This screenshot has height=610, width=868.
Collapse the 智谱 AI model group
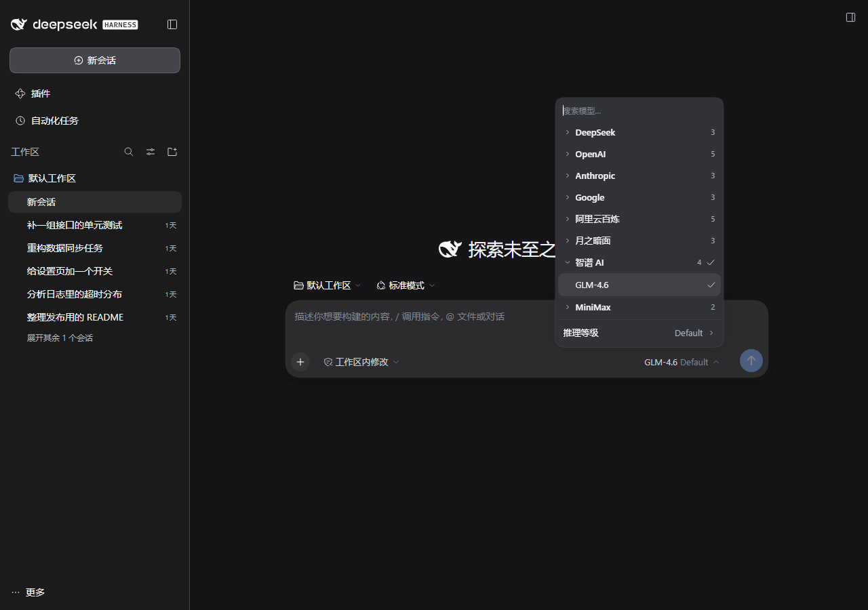pos(639,262)
